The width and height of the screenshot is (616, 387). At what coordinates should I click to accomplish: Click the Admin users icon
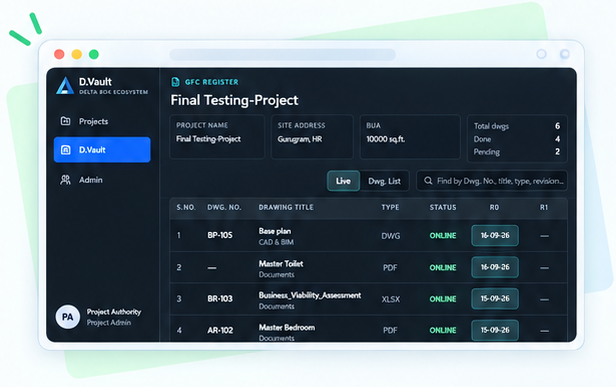(66, 180)
